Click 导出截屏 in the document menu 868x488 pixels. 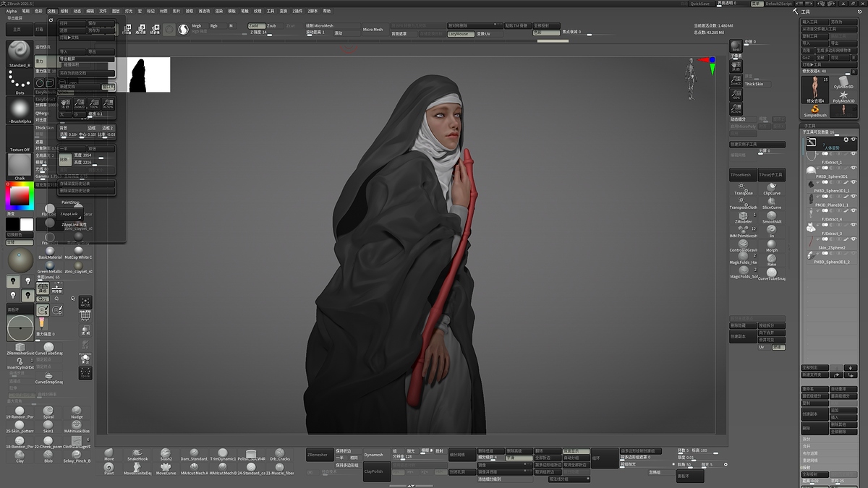[87, 59]
